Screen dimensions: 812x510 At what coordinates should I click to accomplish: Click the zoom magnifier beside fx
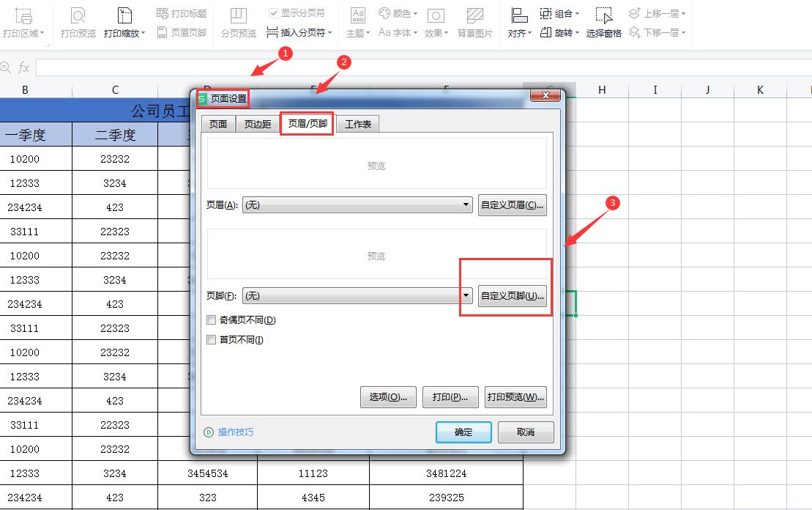pyautogui.click(x=5, y=67)
